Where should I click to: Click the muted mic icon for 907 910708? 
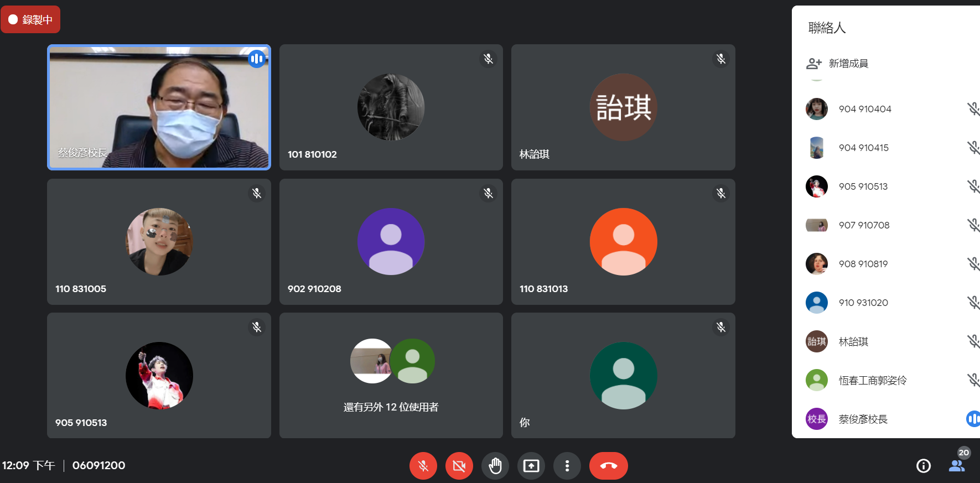[x=973, y=225]
